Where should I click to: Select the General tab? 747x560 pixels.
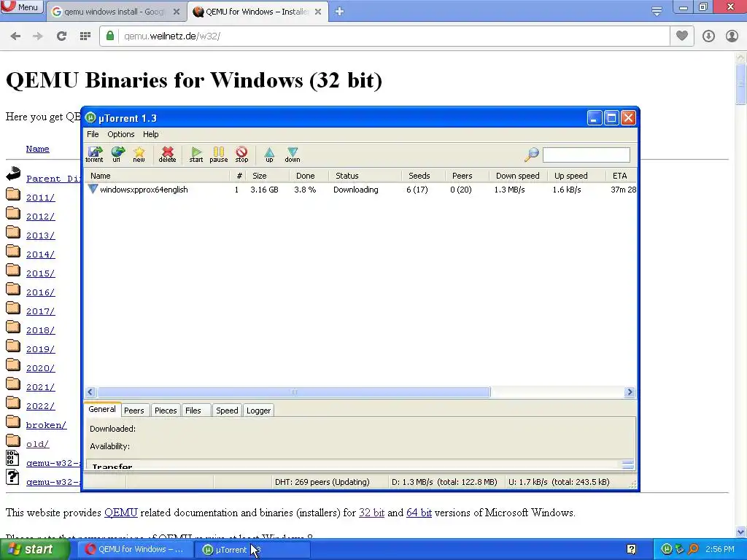(102, 409)
